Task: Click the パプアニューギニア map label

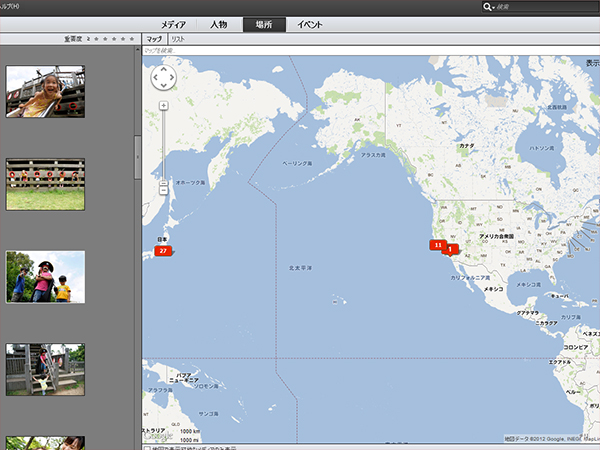Action: coord(184,378)
